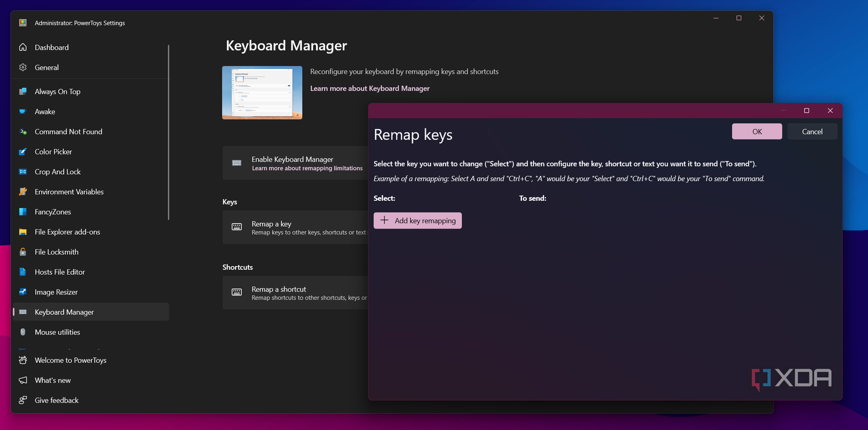Open the Dashboard page

point(91,47)
